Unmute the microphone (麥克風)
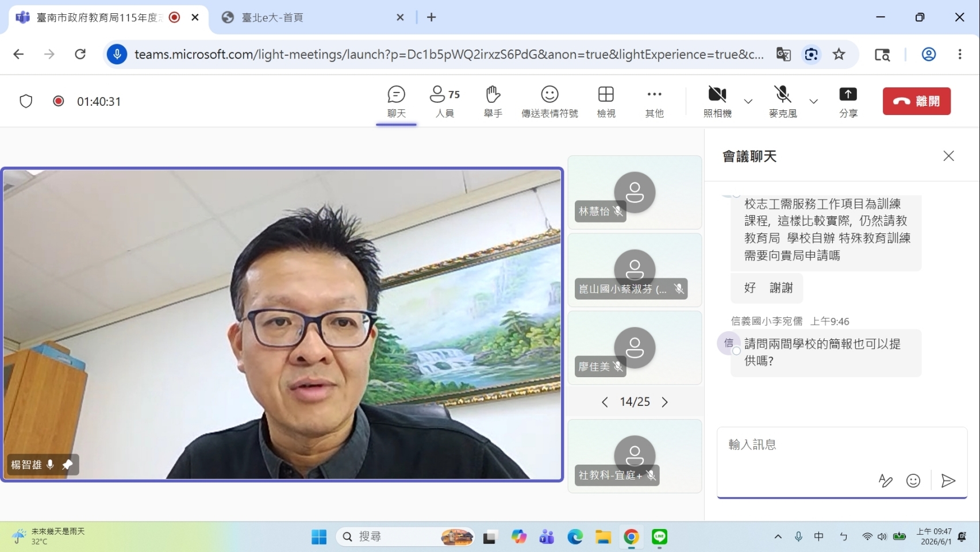The width and height of the screenshot is (980, 552). [x=782, y=102]
